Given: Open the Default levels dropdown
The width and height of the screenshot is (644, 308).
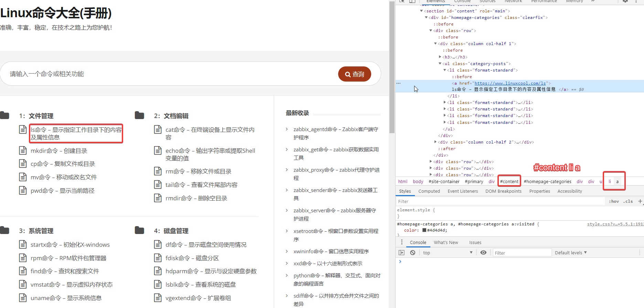Looking at the screenshot, I should [571, 253].
